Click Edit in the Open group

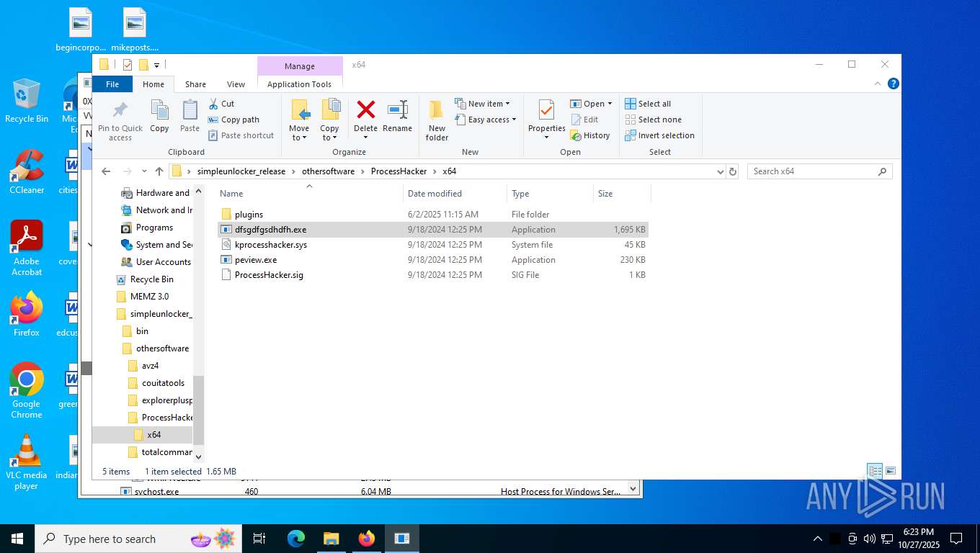(x=584, y=120)
